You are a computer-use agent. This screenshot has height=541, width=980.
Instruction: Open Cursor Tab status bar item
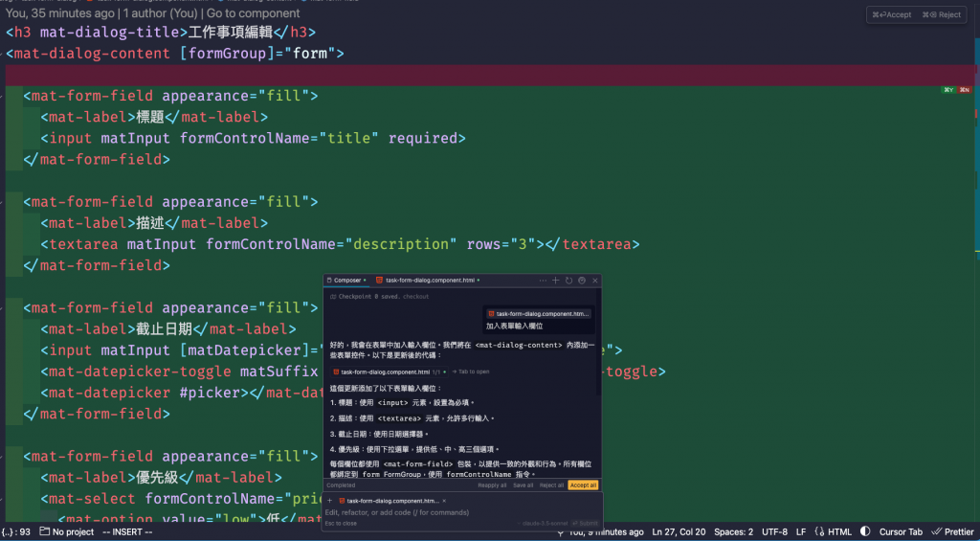(x=901, y=532)
